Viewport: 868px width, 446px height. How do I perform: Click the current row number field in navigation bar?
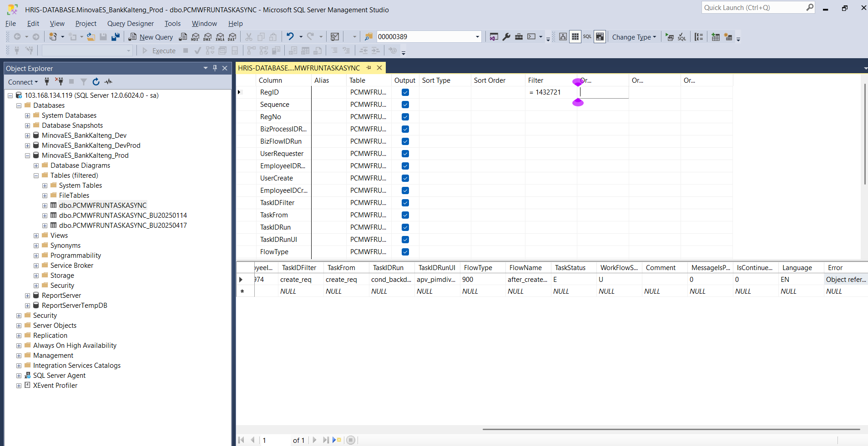pyautogui.click(x=275, y=440)
